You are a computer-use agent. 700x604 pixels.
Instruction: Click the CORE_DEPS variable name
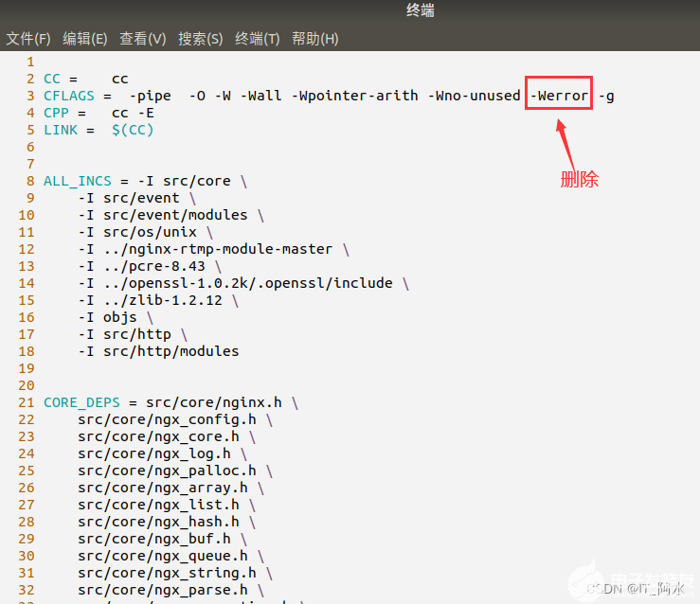coord(81,402)
